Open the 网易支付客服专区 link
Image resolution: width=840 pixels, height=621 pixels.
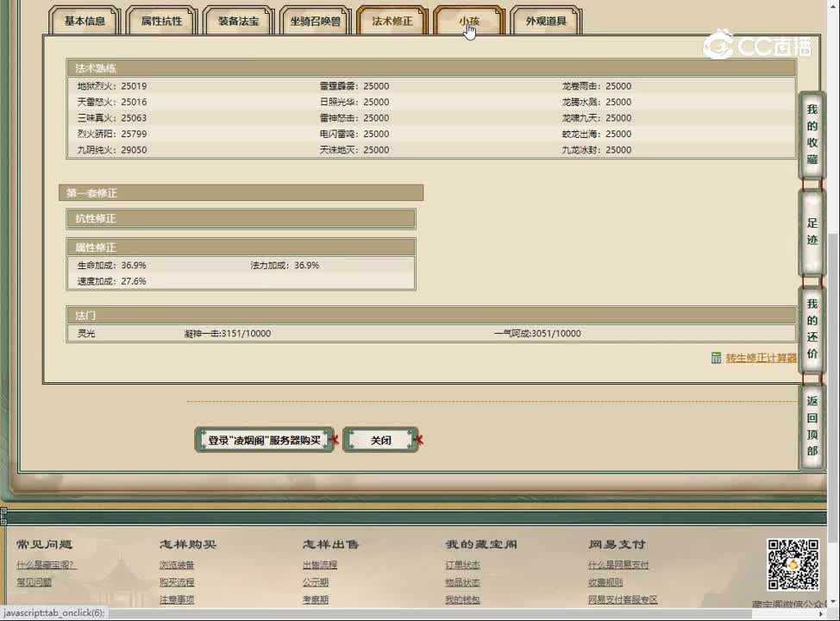coord(623,599)
